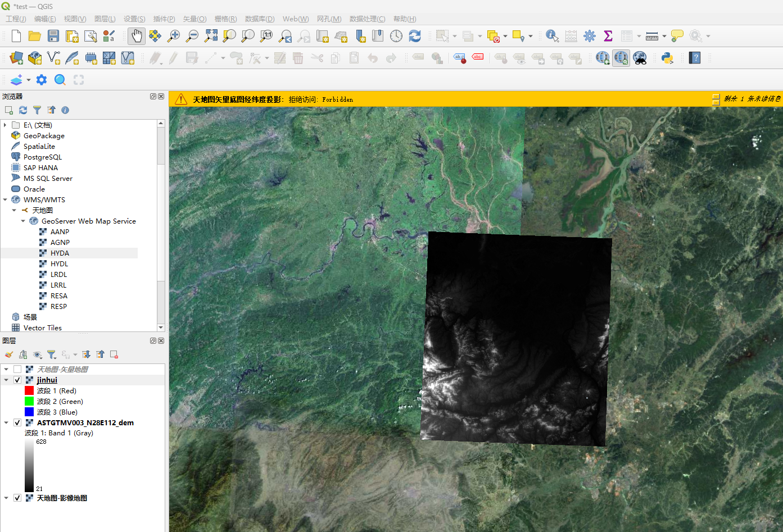This screenshot has height=532, width=783.
Task: Click the browser panel scroll-down arrow
Action: coord(161,327)
